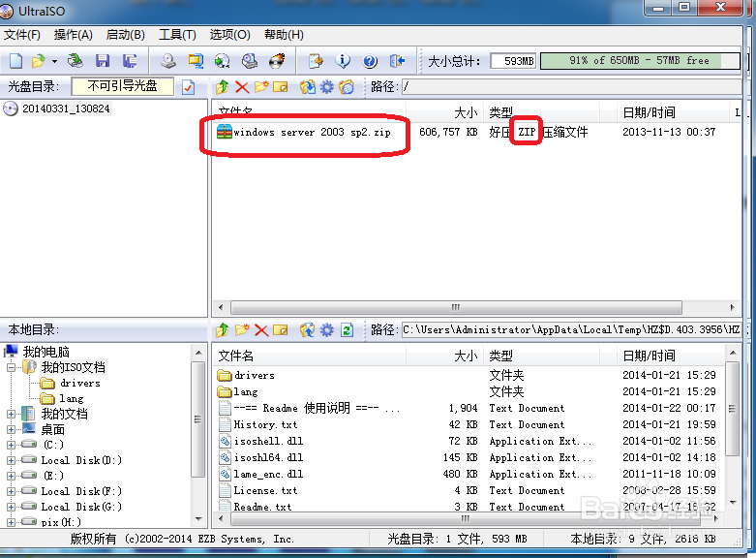Refresh the local directory listing
756x558 pixels.
347,330
